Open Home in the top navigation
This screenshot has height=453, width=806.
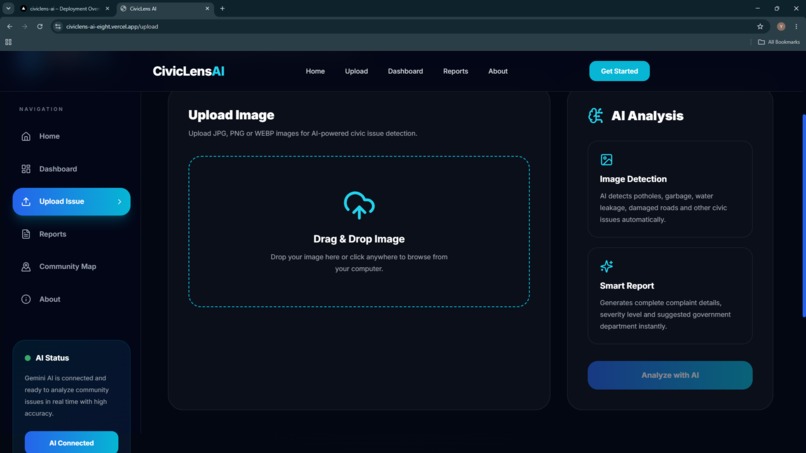(x=315, y=71)
